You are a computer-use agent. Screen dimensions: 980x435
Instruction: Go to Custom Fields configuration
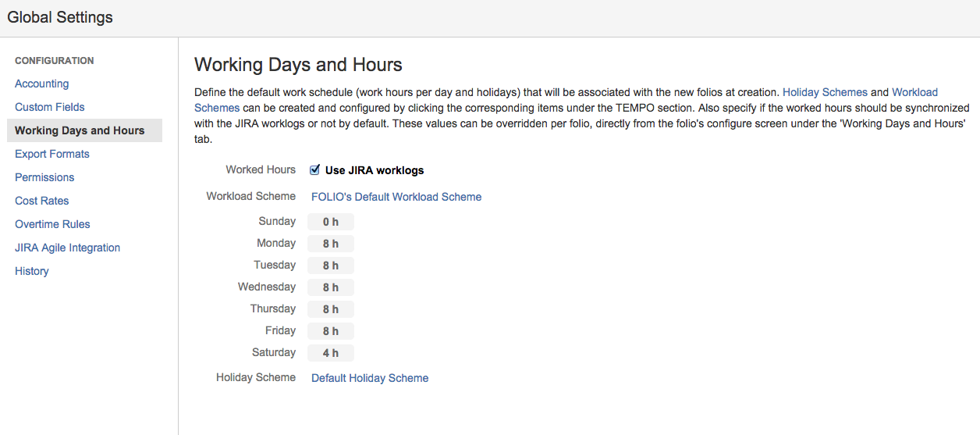[50, 107]
